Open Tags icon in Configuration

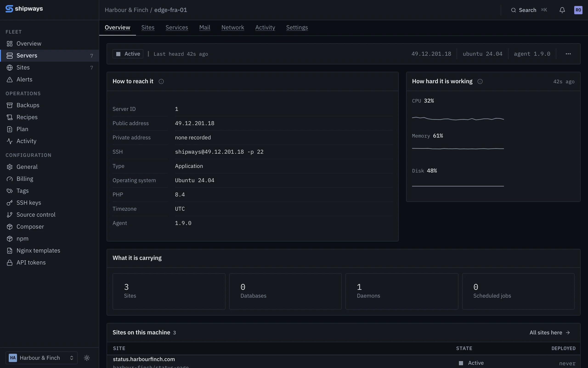[10, 191]
